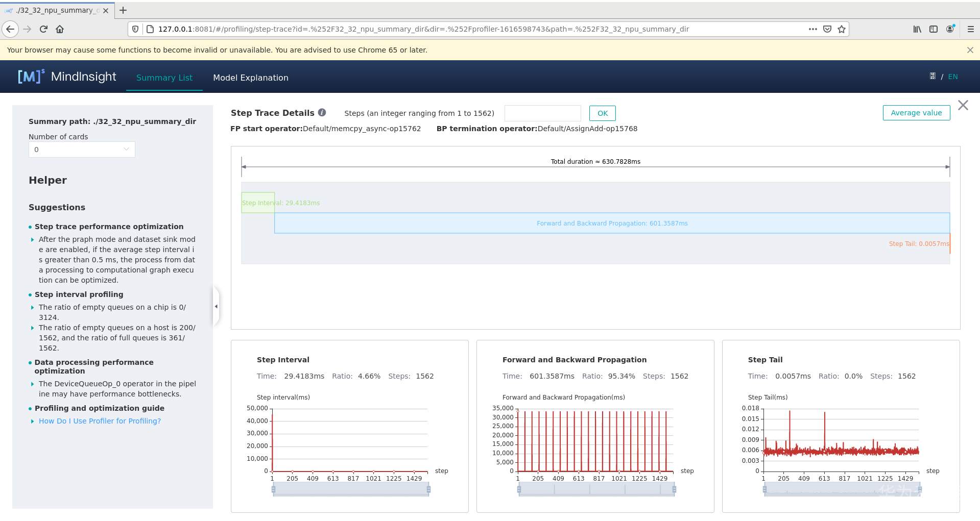Close the step trace details panel
Image resolution: width=980 pixels, height=521 pixels.
point(963,105)
